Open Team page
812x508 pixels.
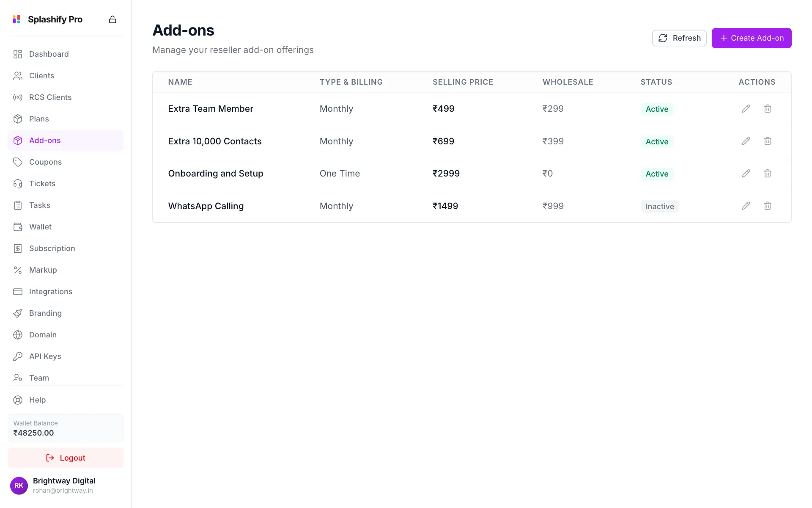pyautogui.click(x=66, y=378)
